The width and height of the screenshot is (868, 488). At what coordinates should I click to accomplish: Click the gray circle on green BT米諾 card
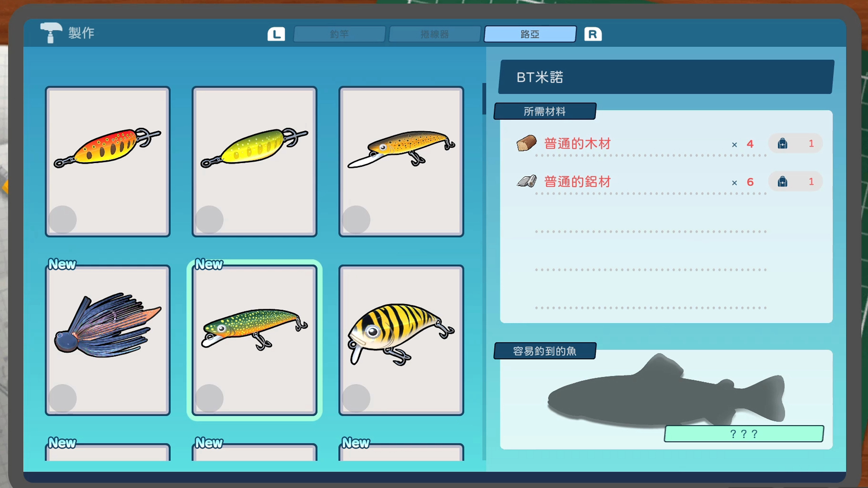(x=209, y=398)
